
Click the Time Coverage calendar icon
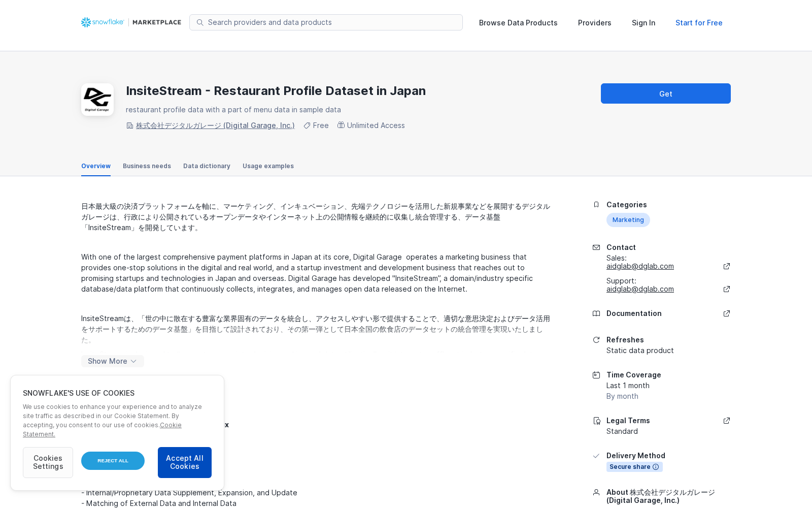pyautogui.click(x=596, y=375)
